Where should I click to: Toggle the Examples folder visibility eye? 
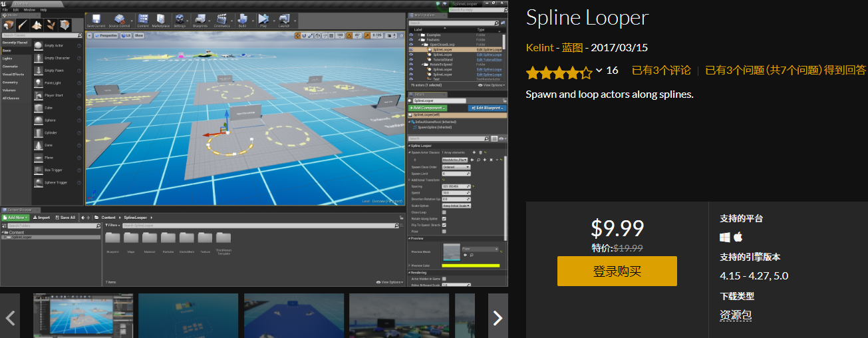411,35
